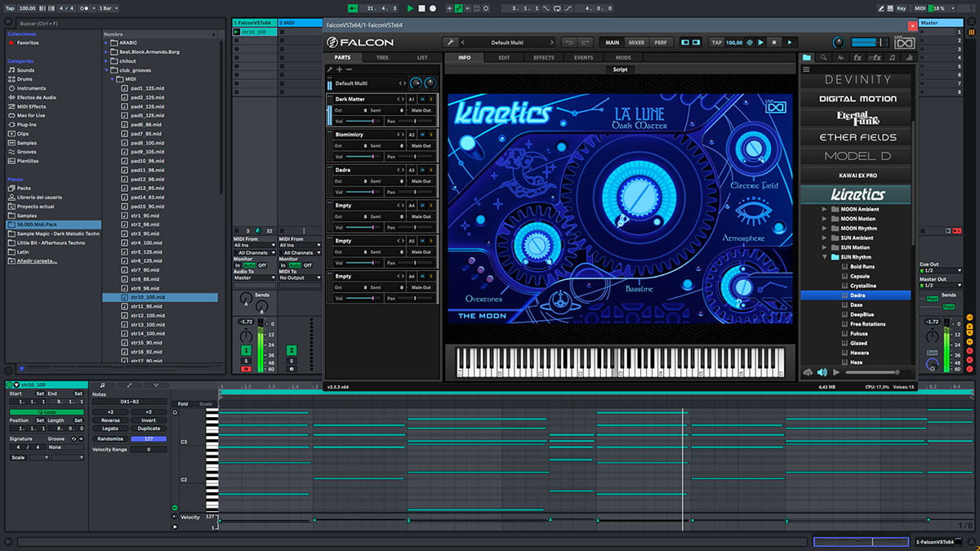The height and width of the screenshot is (551, 980).
Task: Open the EVENTS tab in Falcon
Action: (x=583, y=58)
